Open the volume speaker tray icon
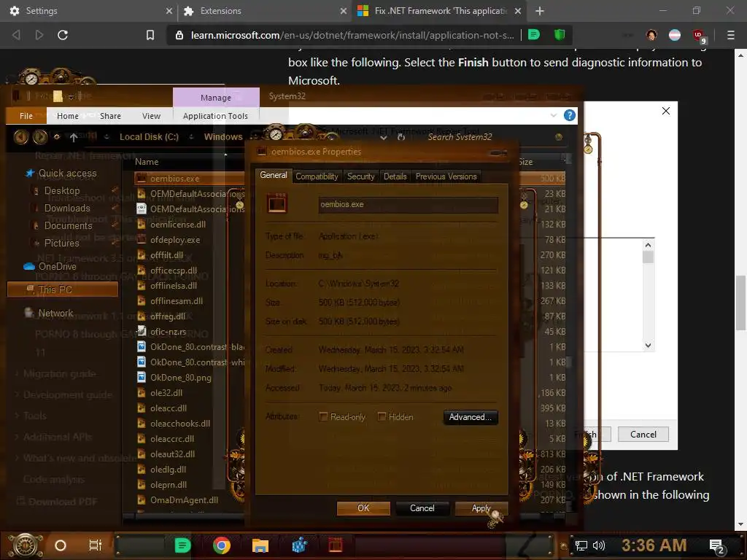The image size is (747, 560). point(598,545)
